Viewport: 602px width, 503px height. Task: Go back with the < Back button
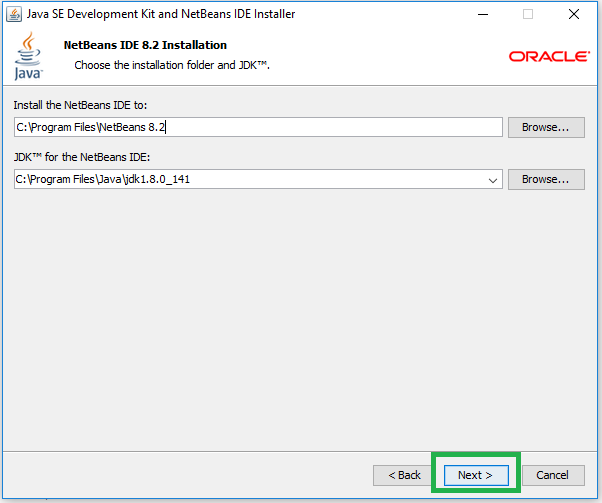[404, 475]
